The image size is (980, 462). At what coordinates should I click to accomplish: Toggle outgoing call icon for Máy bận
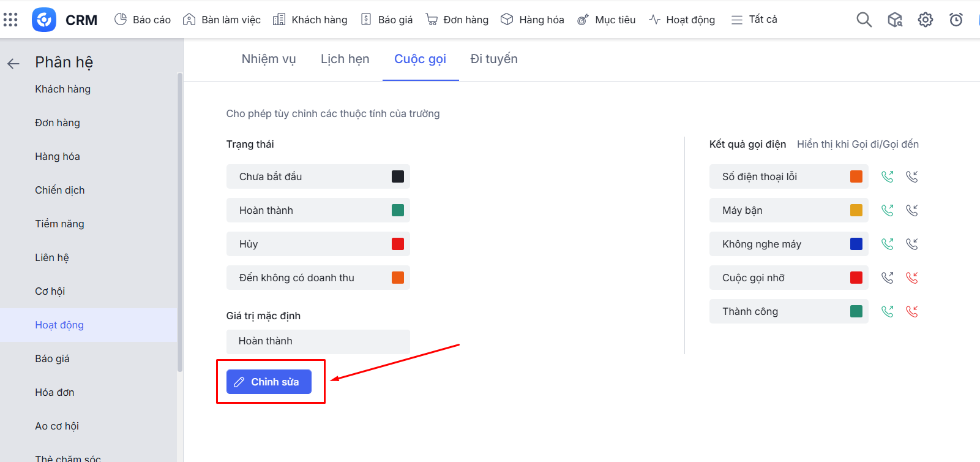click(x=887, y=210)
